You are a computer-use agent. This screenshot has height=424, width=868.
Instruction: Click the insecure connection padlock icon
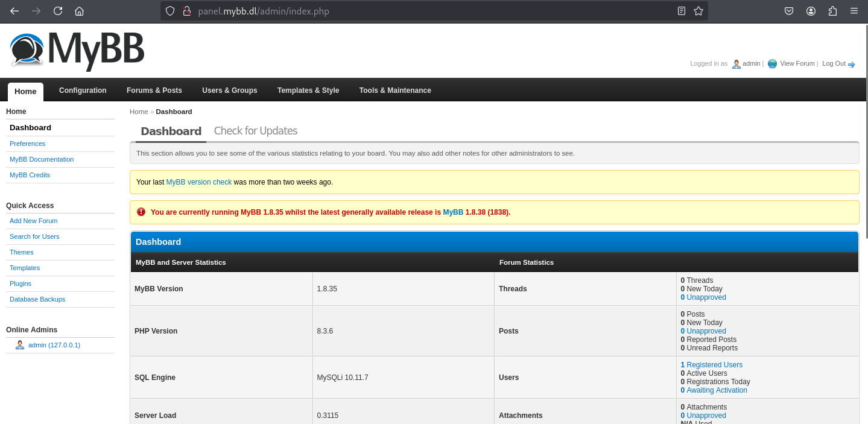[x=186, y=11]
